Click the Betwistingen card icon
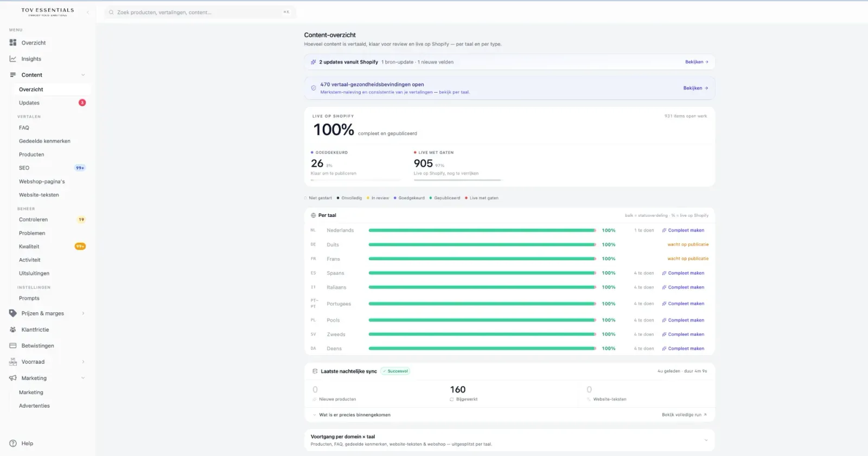The width and height of the screenshot is (868, 456). coord(13,345)
